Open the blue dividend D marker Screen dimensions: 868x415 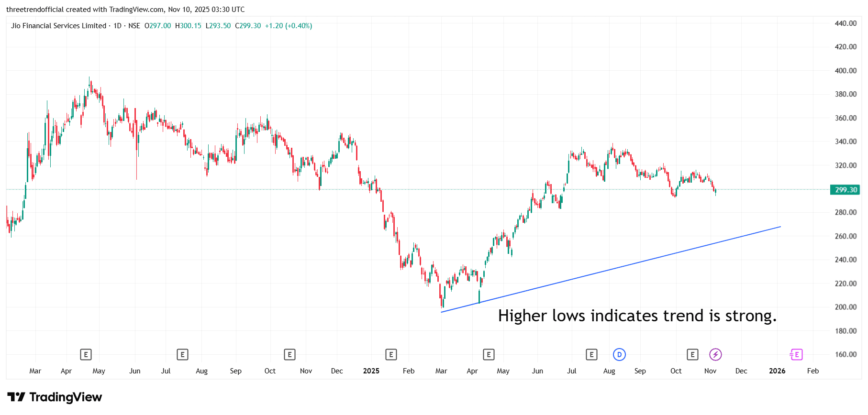click(619, 355)
